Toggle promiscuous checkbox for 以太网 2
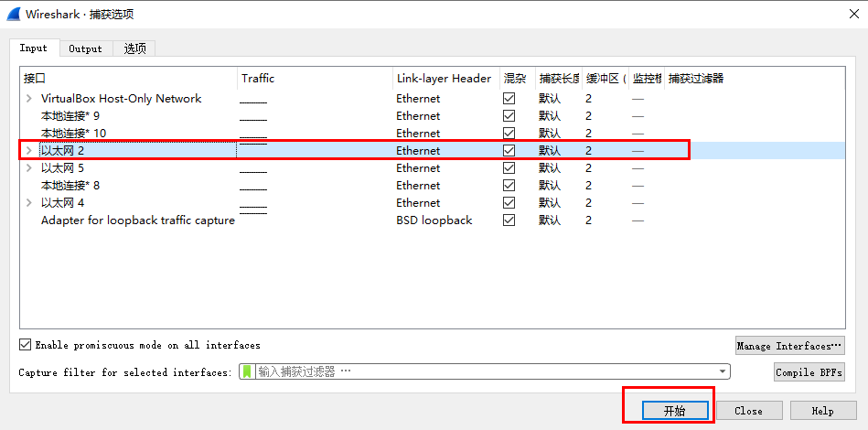Viewport: 868px width, 430px height. coord(509,151)
